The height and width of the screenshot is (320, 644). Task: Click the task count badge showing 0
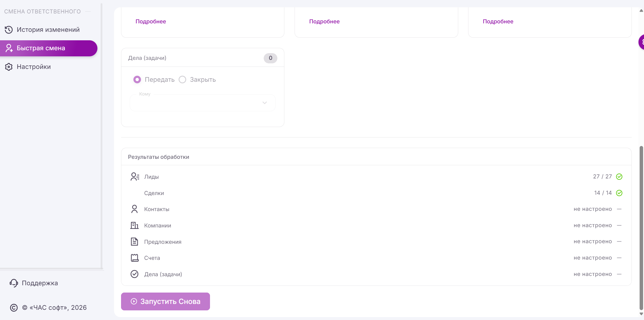coord(270,58)
